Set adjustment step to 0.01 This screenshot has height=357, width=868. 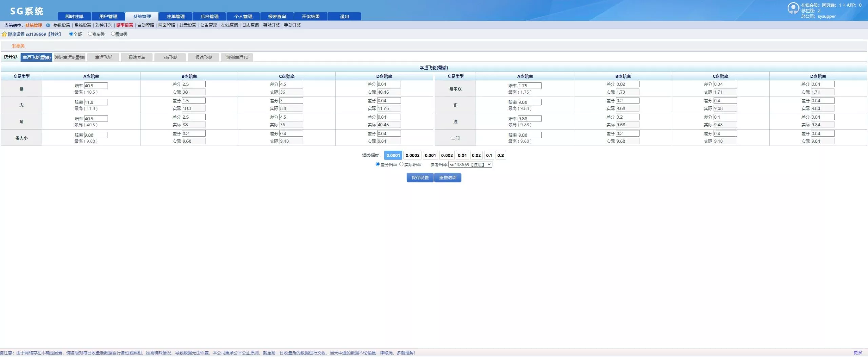462,155
